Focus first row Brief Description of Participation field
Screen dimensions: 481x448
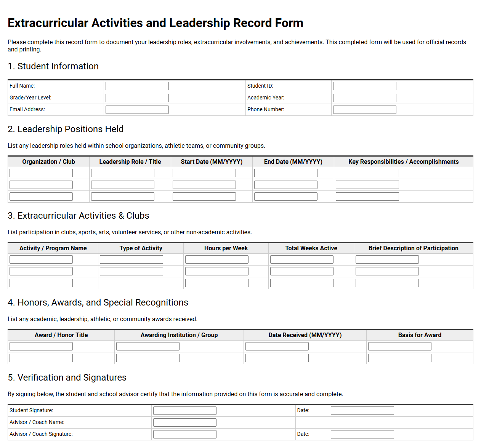387,259
